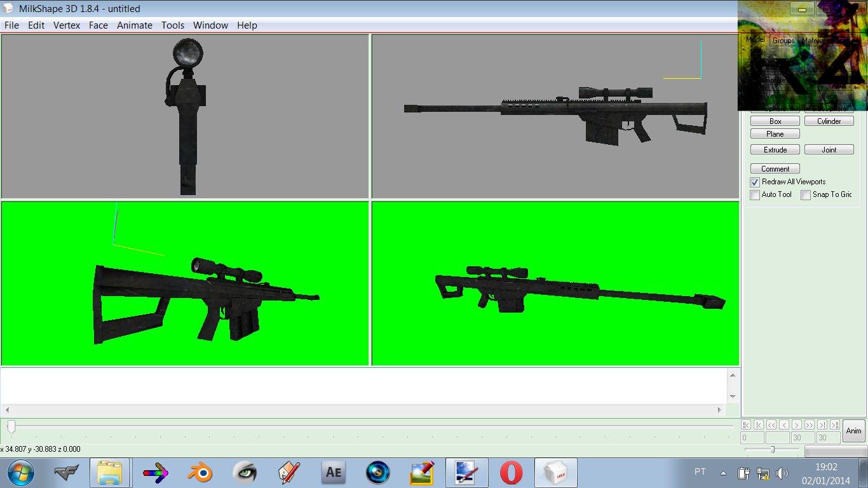868x488 pixels.
Task: Select the Plane primitive tool
Action: click(775, 134)
